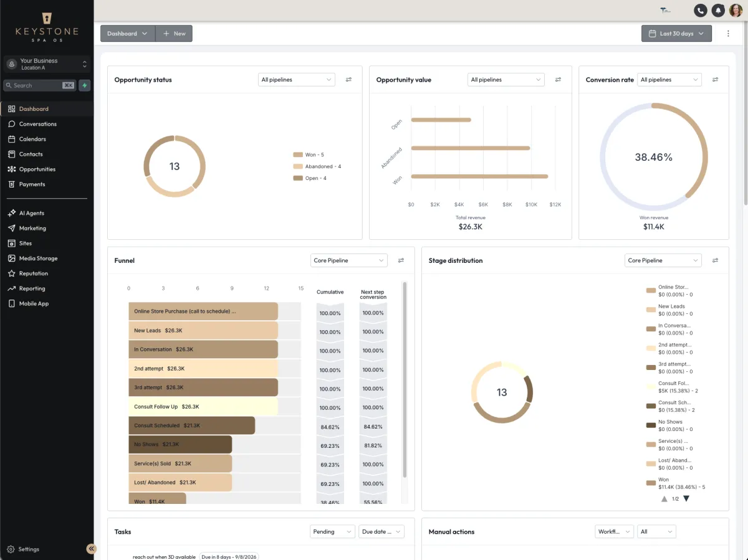This screenshot has width=748, height=560.
Task: Click the Sites icon in sidebar
Action: click(12, 244)
